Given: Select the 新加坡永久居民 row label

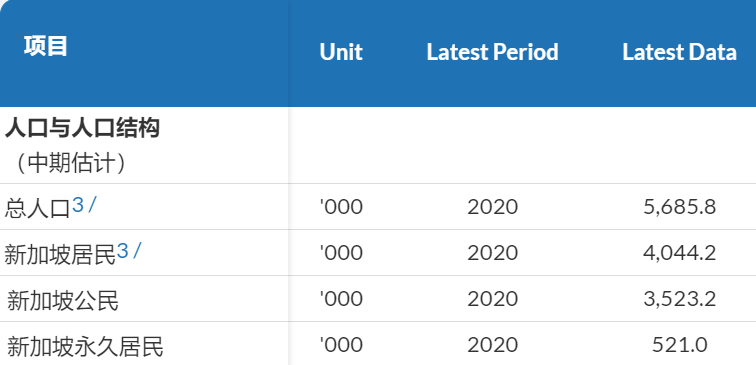Looking at the screenshot, I should pos(85,347).
